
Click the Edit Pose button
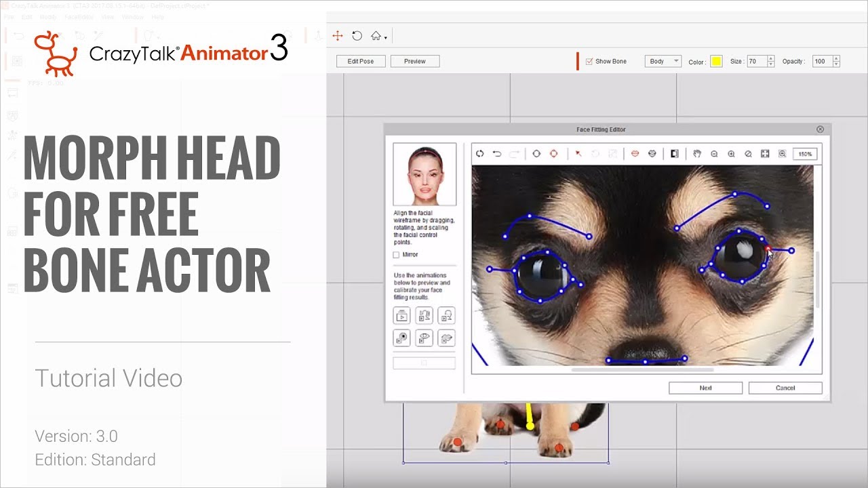click(x=361, y=61)
